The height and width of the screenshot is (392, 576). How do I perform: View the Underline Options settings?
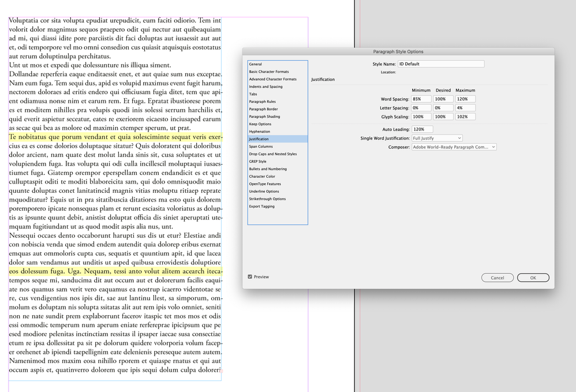pos(263,191)
